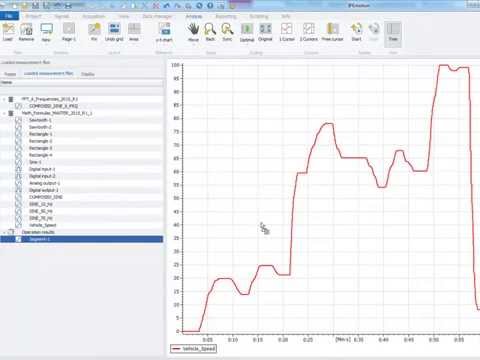The image size is (480, 360).
Task: Switch to Loaded measurement files tab
Action: click(x=49, y=73)
